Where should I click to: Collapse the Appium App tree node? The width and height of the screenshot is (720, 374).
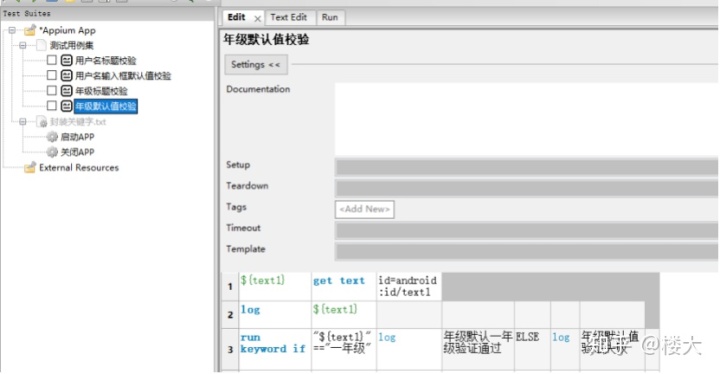(12, 30)
